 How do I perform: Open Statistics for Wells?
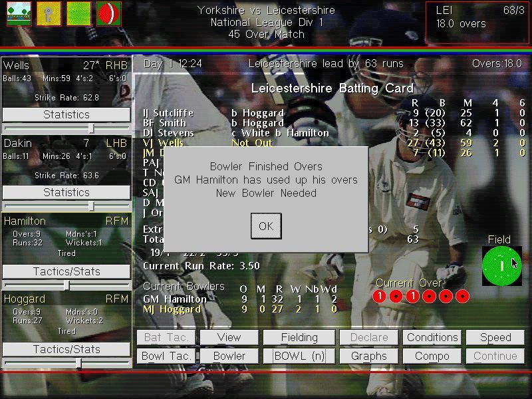tap(66, 114)
